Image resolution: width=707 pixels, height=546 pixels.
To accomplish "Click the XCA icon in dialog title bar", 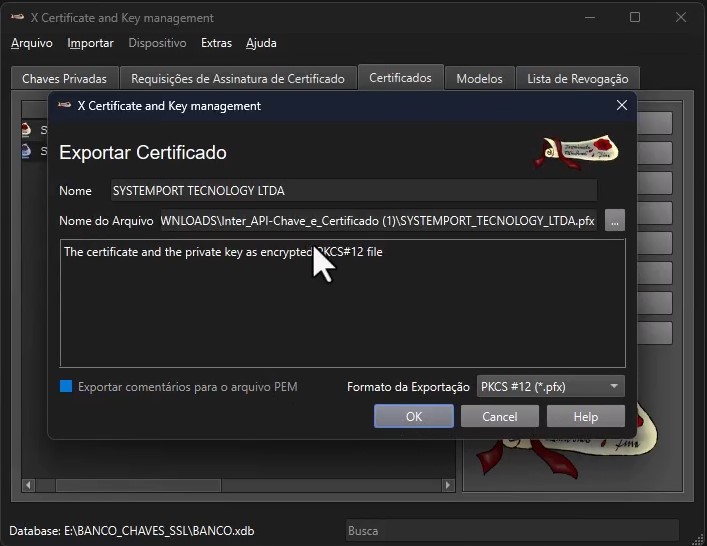I will tap(64, 106).
